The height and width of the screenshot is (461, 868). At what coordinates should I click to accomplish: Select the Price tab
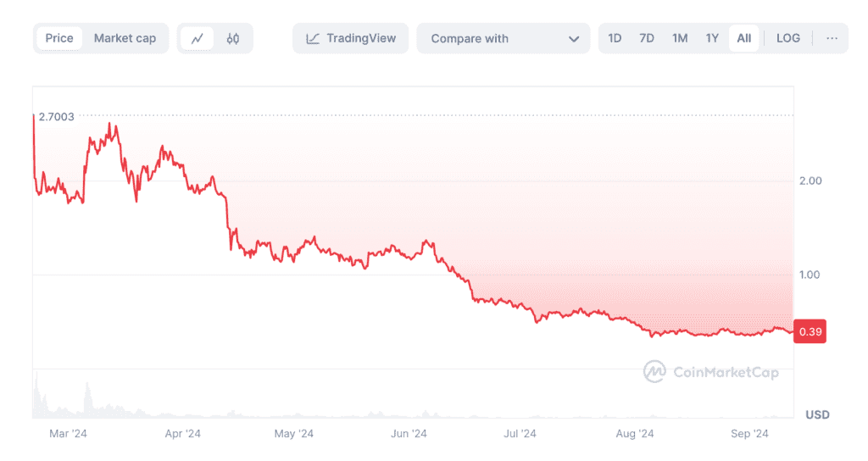coord(59,38)
